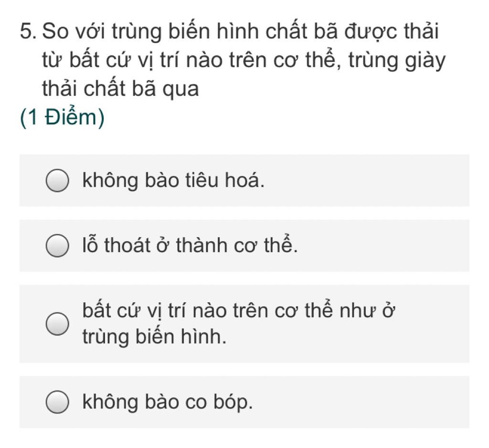Click the answer text "không bào tiêu hoá."
Image resolution: width=489 pixels, height=448 pixels.
pyautogui.click(x=173, y=180)
